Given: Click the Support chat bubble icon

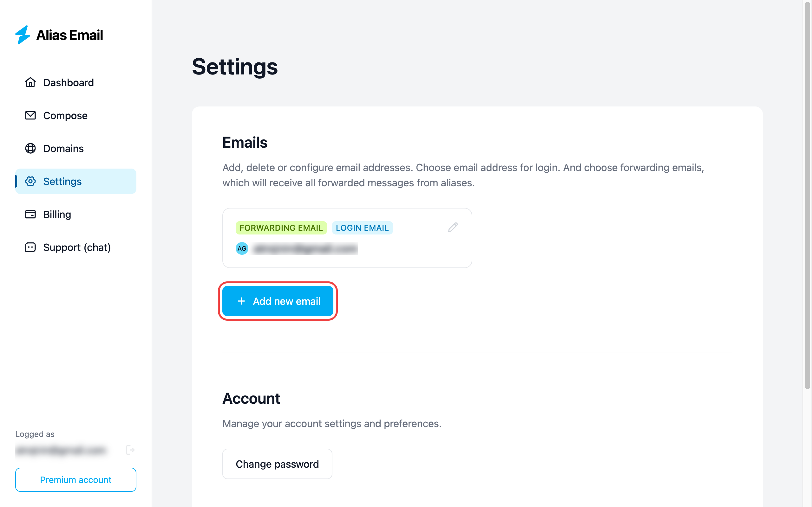Looking at the screenshot, I should click(x=30, y=247).
